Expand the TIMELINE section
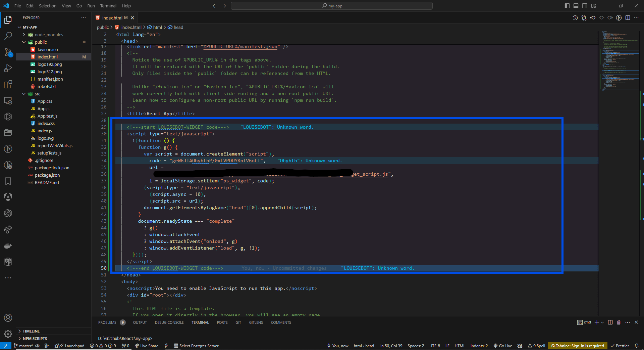 click(x=54, y=331)
